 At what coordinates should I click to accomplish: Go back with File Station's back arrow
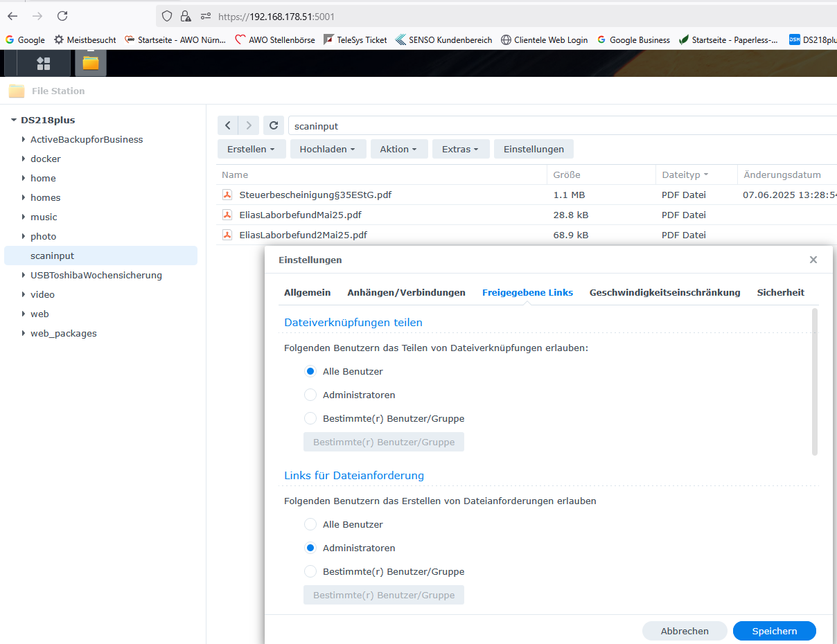pos(228,125)
